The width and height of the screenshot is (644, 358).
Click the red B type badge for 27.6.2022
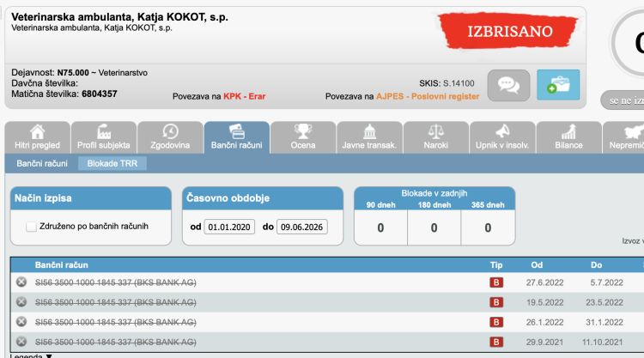(496, 282)
